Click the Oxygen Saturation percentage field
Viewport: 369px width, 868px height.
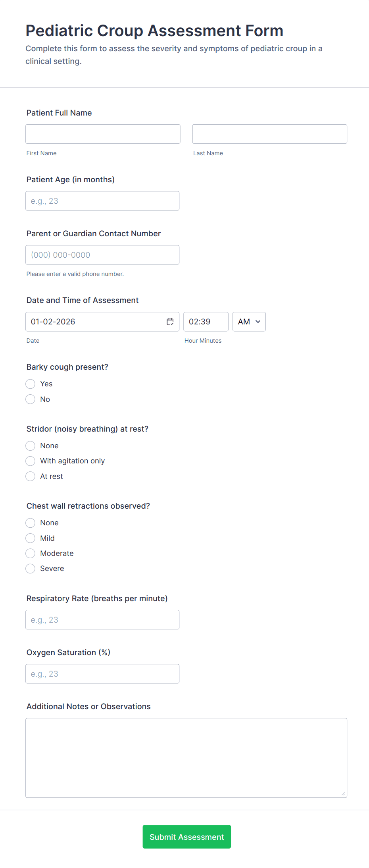(x=102, y=673)
